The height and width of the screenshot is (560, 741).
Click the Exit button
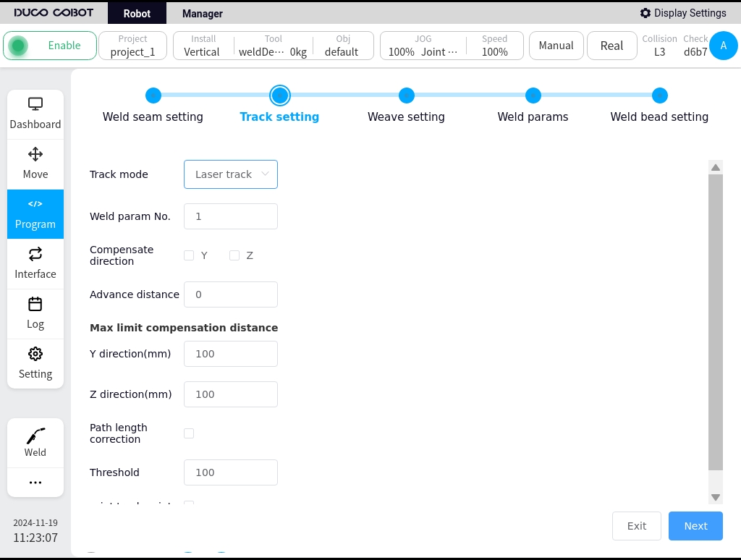[x=637, y=526]
